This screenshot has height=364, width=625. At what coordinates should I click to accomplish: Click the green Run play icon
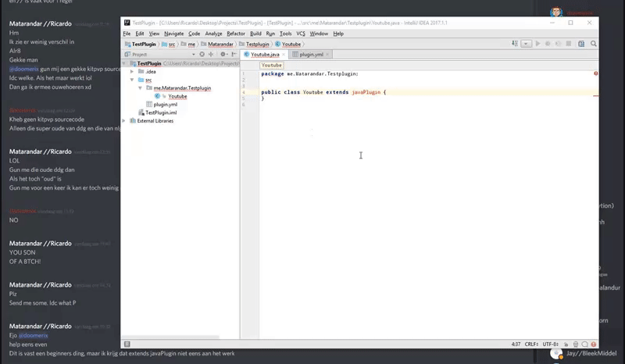pos(537,44)
